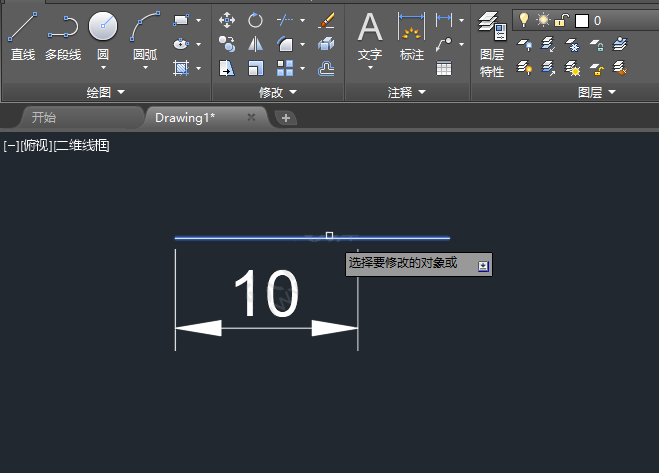The image size is (659, 473).
Task: Click the Stretch tool icon
Action: pyautogui.click(x=227, y=68)
